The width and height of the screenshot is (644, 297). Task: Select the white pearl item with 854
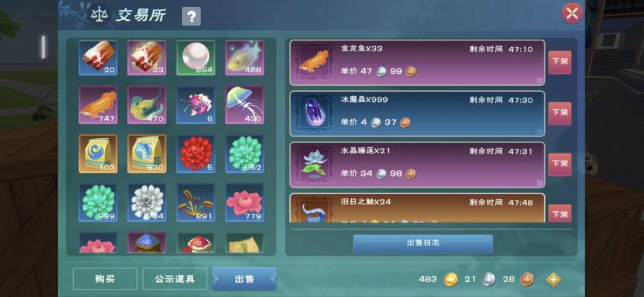coord(196,57)
